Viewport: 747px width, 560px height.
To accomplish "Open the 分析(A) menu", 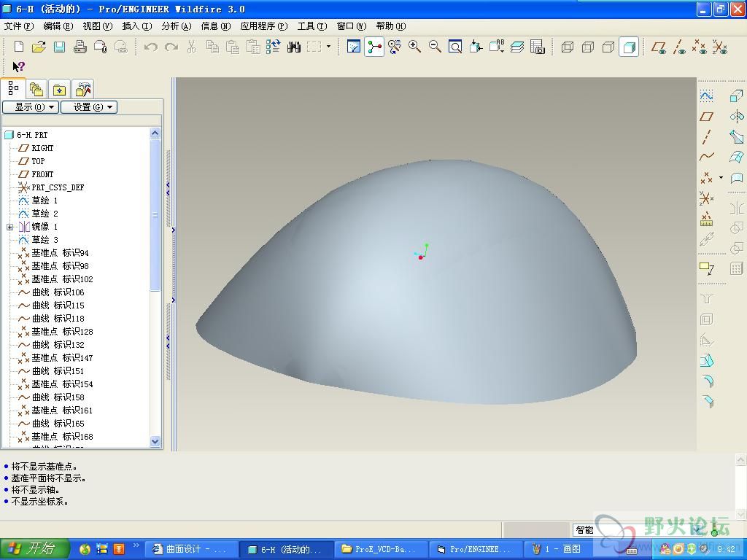I will coord(177,26).
